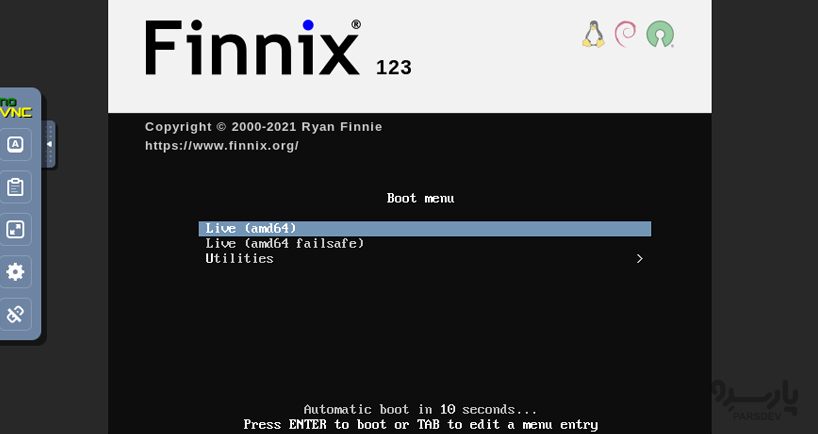Viewport: 818px width, 434px height.
Task: Click the Automatic boot countdown text
Action: pyautogui.click(x=420, y=409)
